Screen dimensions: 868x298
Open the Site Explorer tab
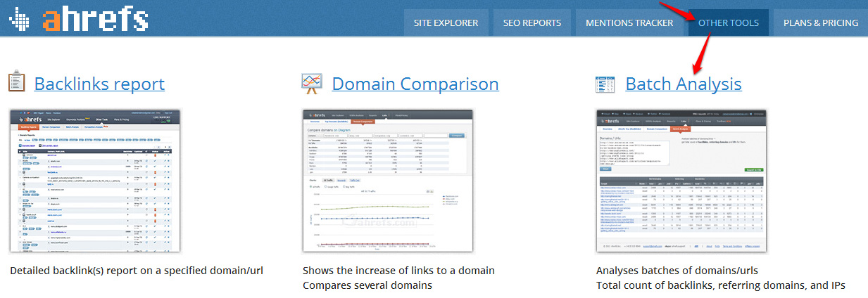click(x=446, y=22)
